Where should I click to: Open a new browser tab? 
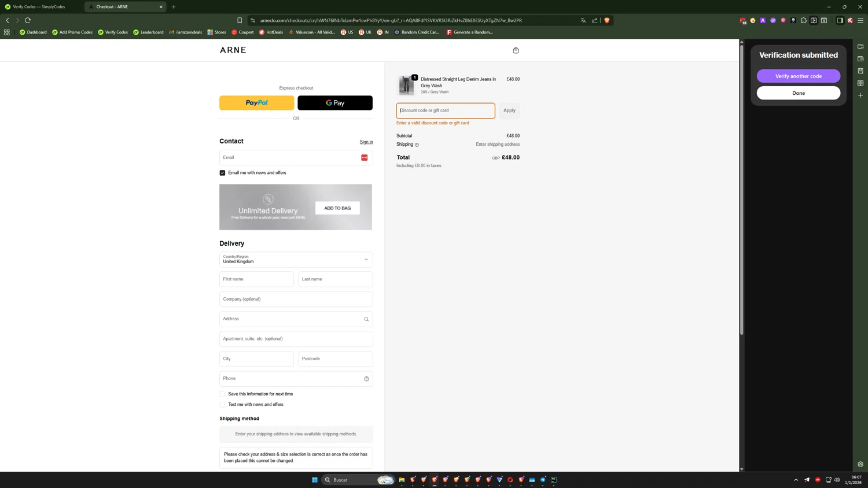(x=174, y=7)
